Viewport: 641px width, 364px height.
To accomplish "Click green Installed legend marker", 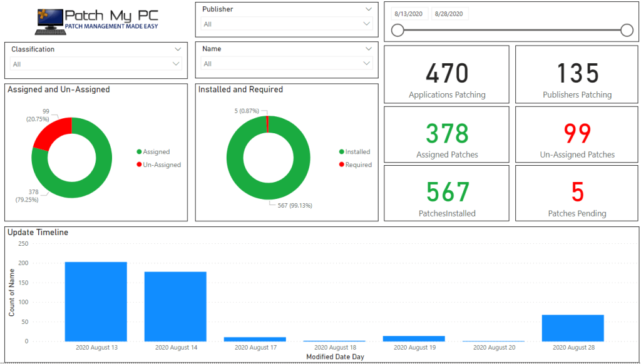I will click(341, 152).
